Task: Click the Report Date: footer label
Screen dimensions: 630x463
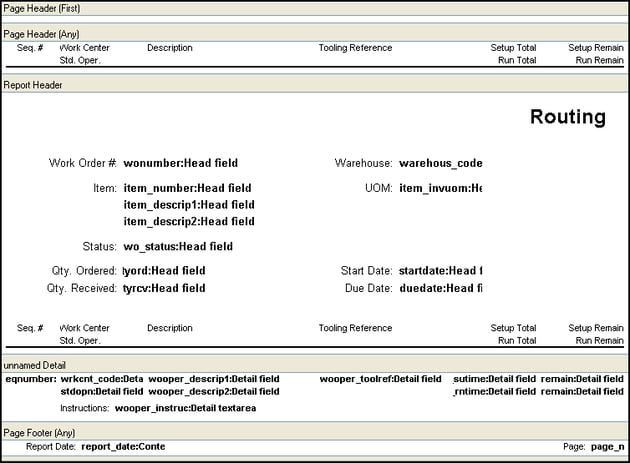Action: click(51, 446)
